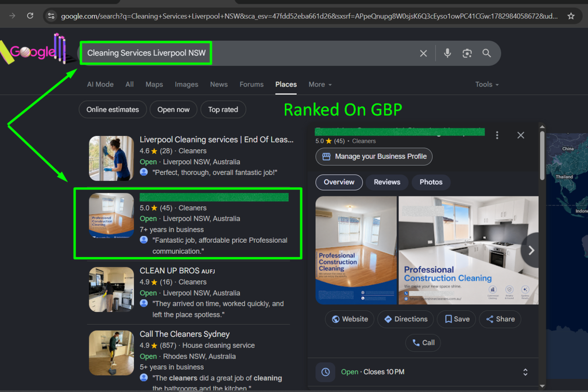Start voice search with the microphone icon

click(447, 53)
